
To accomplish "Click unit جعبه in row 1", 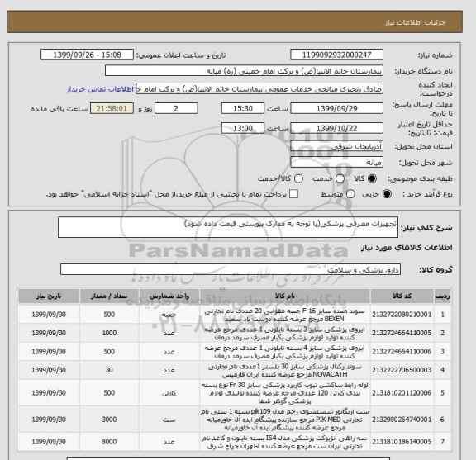I will coord(169,315).
